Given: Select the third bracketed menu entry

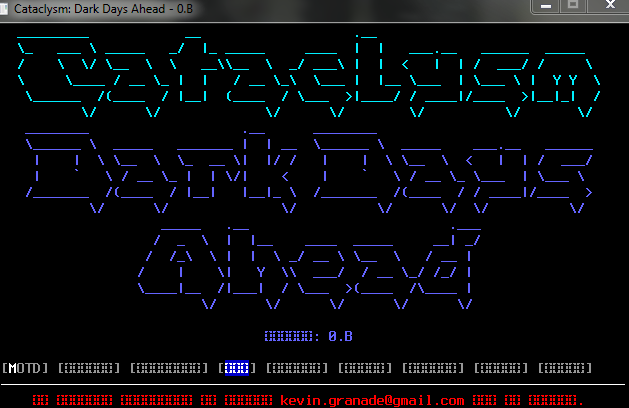Looking at the screenshot, I should tap(169, 368).
